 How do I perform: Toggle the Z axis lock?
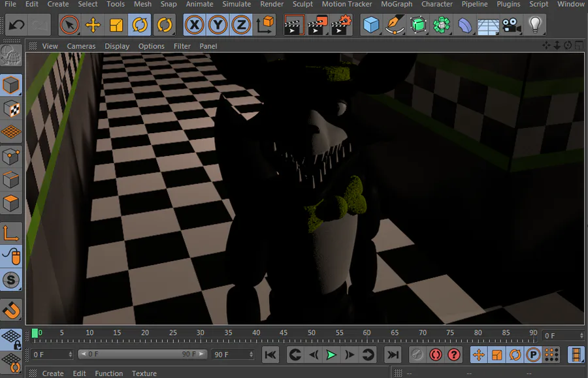tap(241, 25)
